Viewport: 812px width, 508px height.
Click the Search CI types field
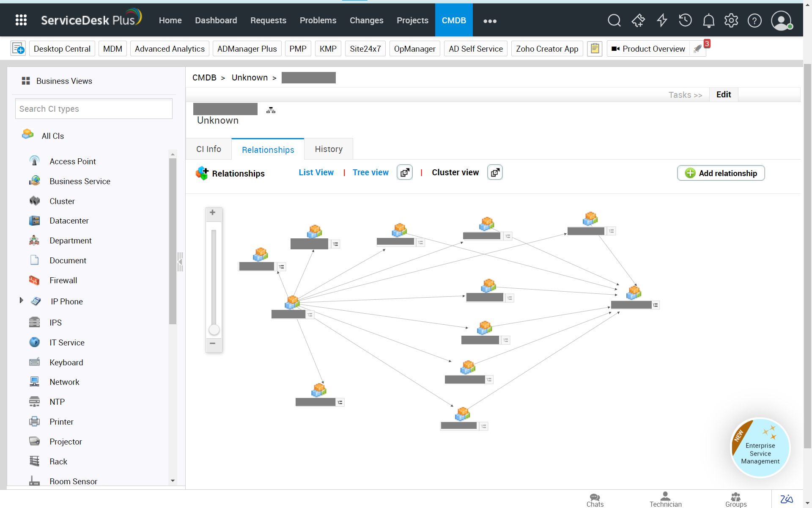click(94, 109)
